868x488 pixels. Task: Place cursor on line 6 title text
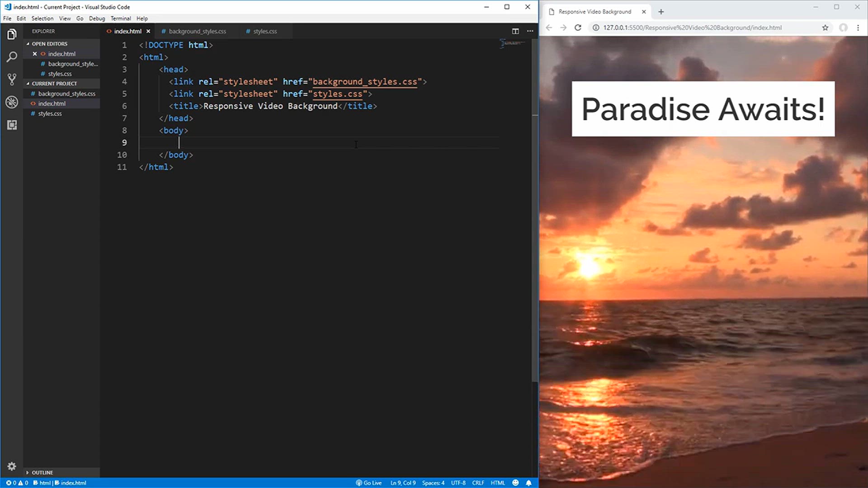point(270,106)
